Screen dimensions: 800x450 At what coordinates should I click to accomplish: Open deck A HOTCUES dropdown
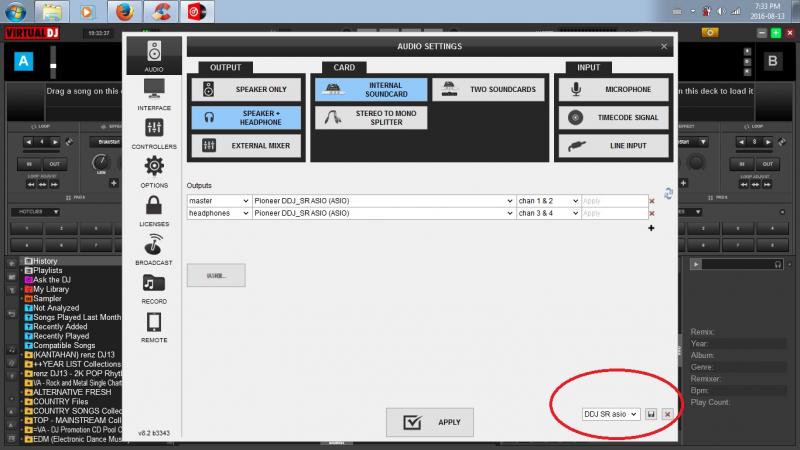click(x=36, y=212)
